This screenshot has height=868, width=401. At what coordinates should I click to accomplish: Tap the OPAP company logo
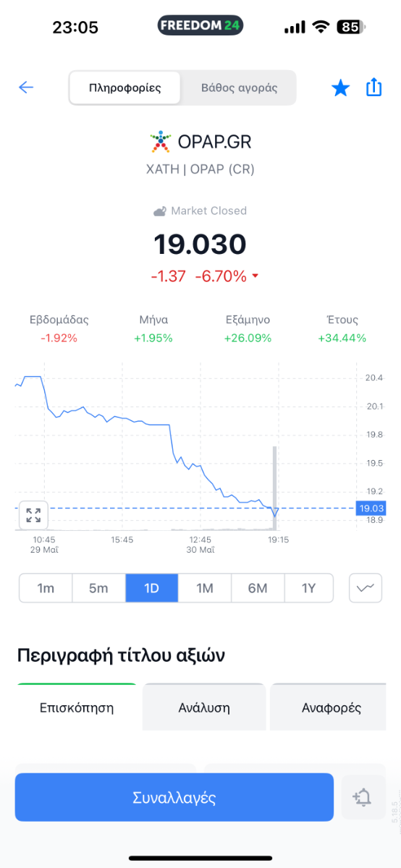coord(160,142)
